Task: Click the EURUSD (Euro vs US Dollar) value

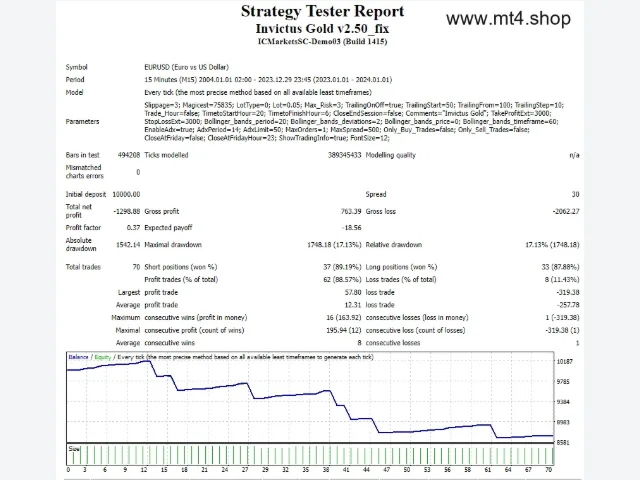Action: click(186, 67)
